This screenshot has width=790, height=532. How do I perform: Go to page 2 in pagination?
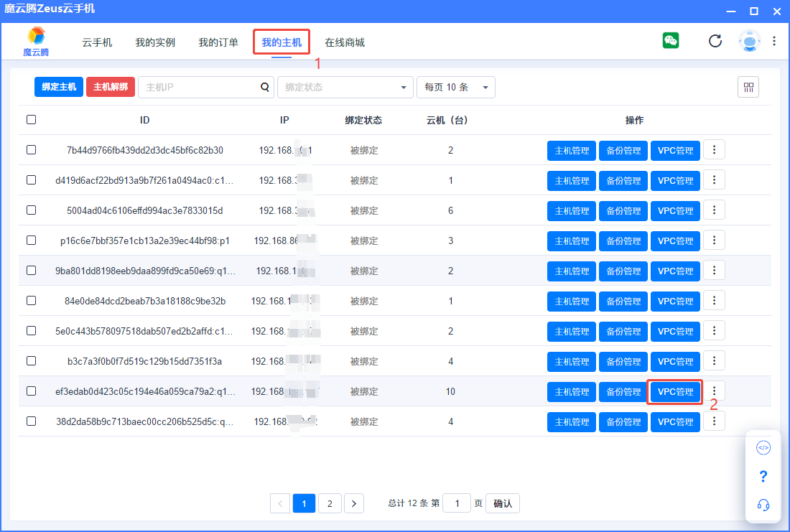(330, 503)
